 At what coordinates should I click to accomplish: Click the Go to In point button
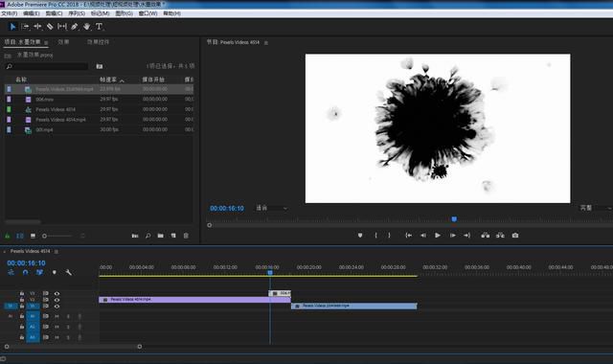tap(409, 236)
